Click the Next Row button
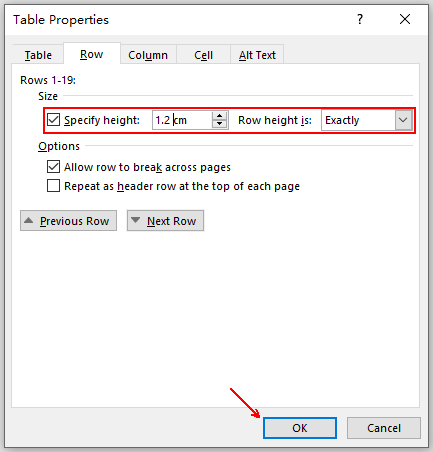The height and width of the screenshot is (452, 433). point(165,221)
